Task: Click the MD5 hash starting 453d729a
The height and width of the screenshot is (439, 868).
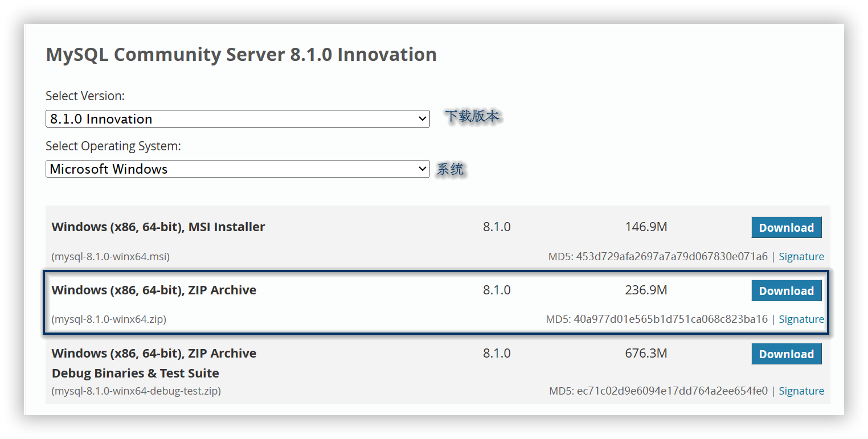Action: [672, 257]
